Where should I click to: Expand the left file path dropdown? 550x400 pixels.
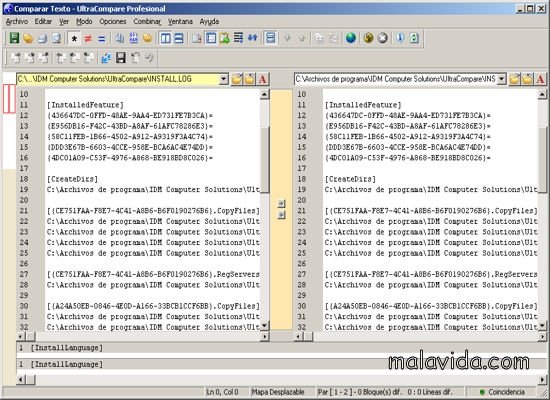tap(224, 79)
